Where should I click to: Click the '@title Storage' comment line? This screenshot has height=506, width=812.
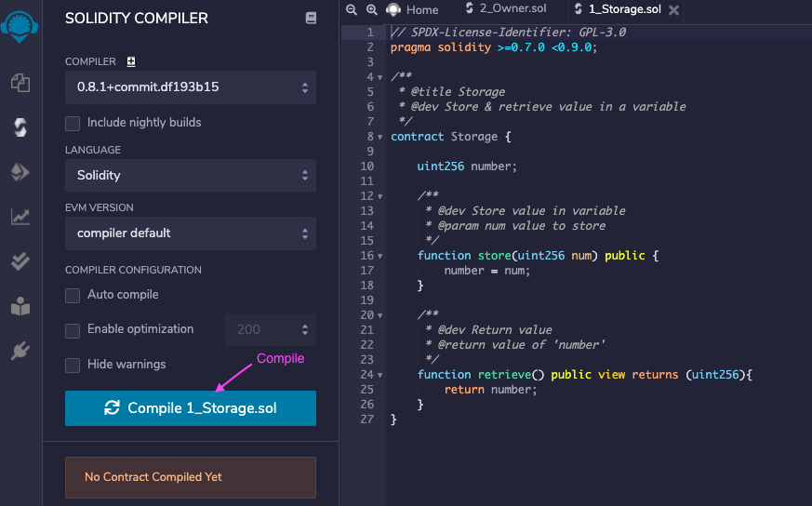coord(452,92)
